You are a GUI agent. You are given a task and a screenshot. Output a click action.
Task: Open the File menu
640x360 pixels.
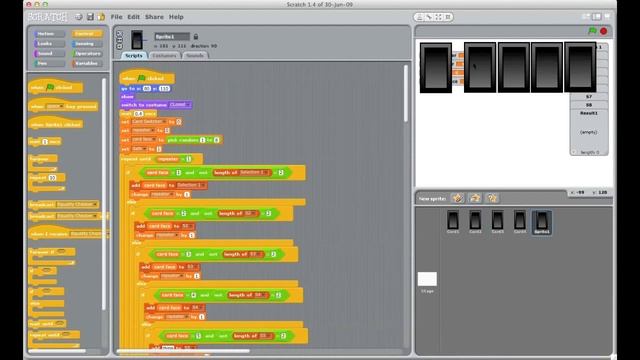click(116, 17)
